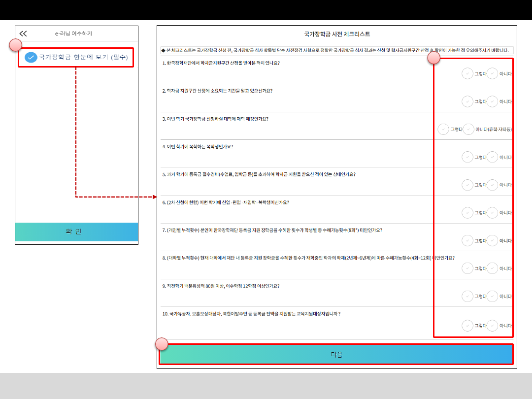This screenshot has height=399, width=532.
Task: Select 그렇다 for question 7 수혜횟수
Action: coord(467,240)
